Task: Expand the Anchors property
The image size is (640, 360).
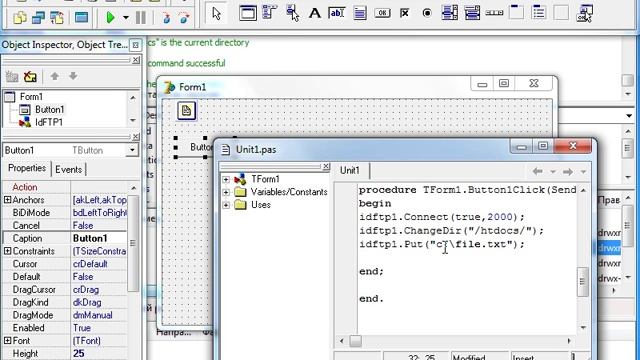Action: tap(7, 200)
